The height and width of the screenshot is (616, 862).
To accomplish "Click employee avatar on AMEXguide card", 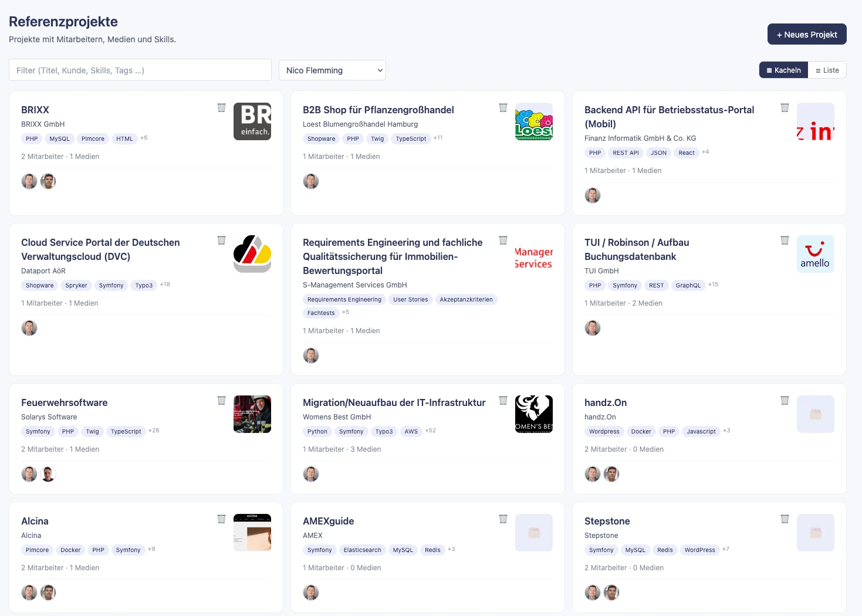I will [x=311, y=593].
